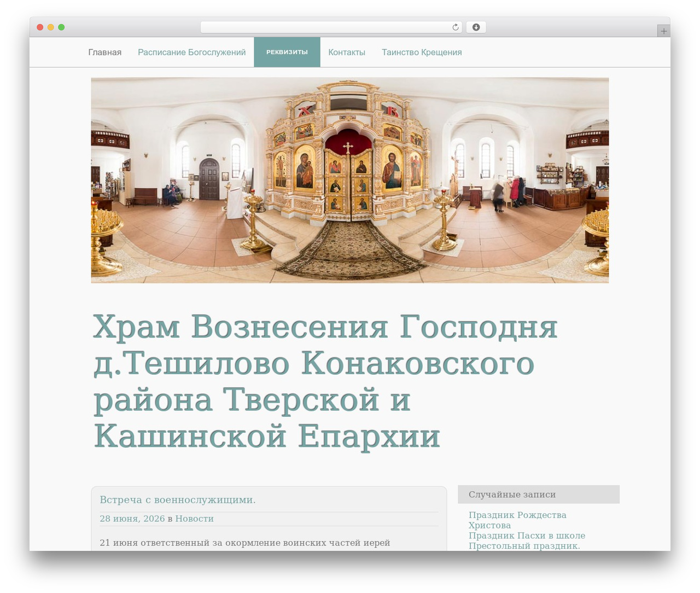Open the Главная menu item

[105, 53]
